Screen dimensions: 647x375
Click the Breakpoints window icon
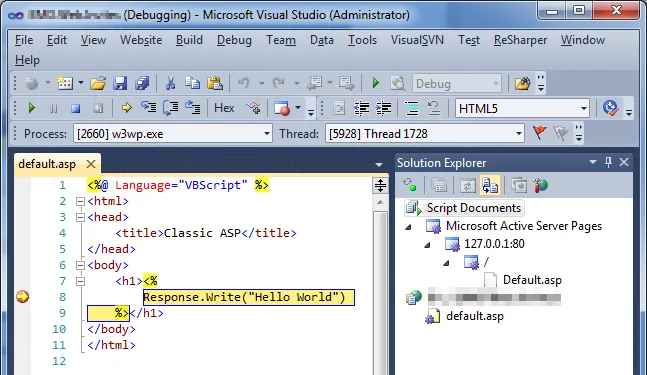pos(282,108)
